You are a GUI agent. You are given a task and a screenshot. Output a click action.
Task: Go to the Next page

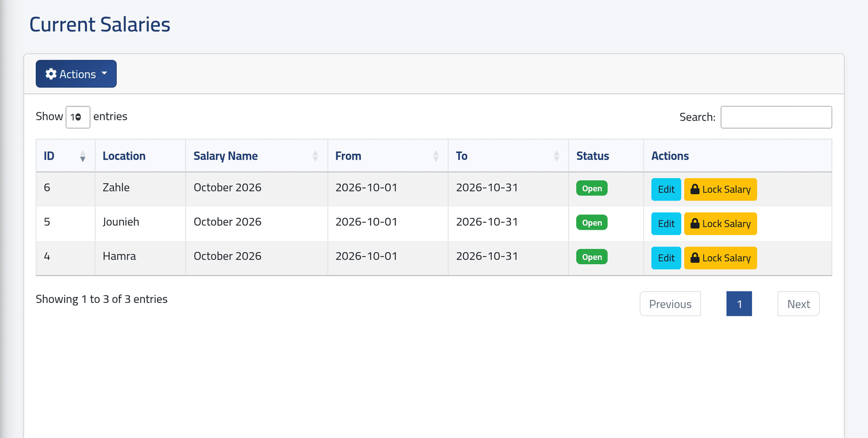tap(799, 304)
